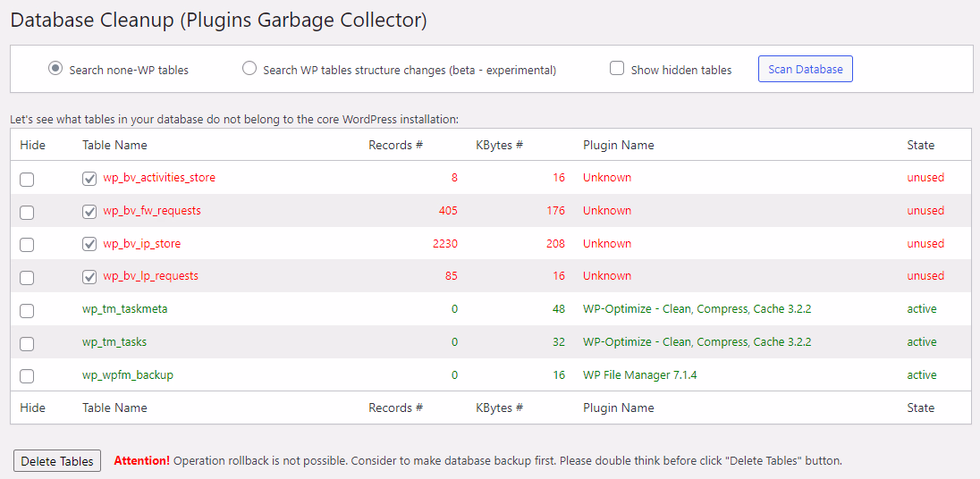Check Hide box for wp_bv_lp_requests row
This screenshot has width=980, height=479.
pos(27,277)
